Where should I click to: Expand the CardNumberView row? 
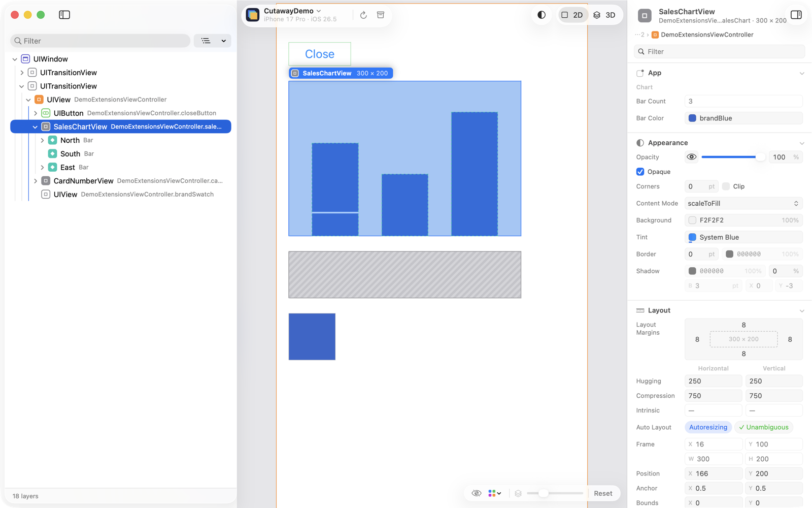tap(35, 181)
